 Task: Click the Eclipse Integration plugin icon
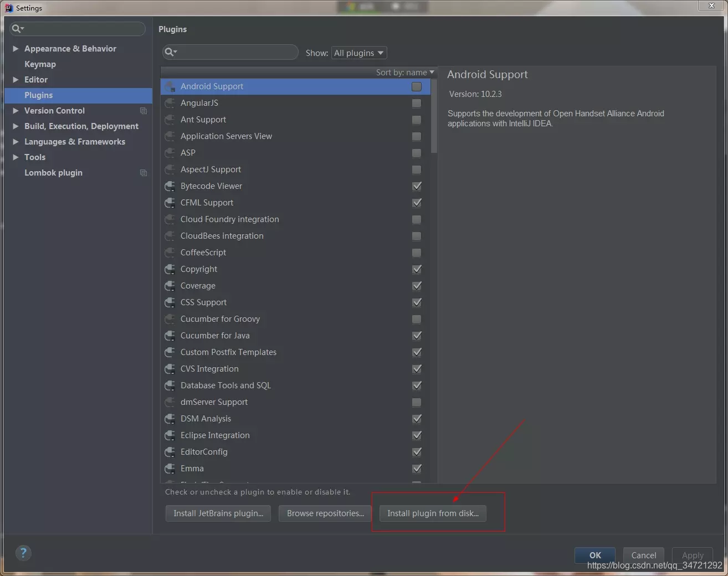[x=170, y=435]
